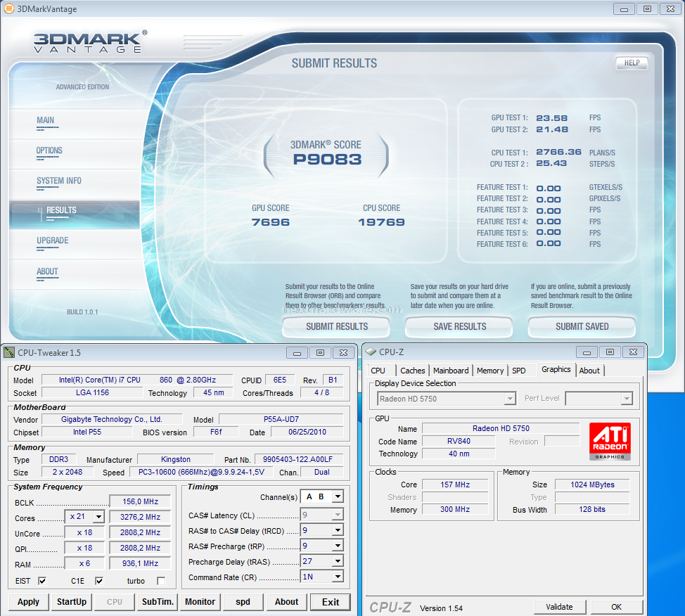The image size is (685, 616).
Task: Click the SUBMIT RESULTS button
Action: 336,326
